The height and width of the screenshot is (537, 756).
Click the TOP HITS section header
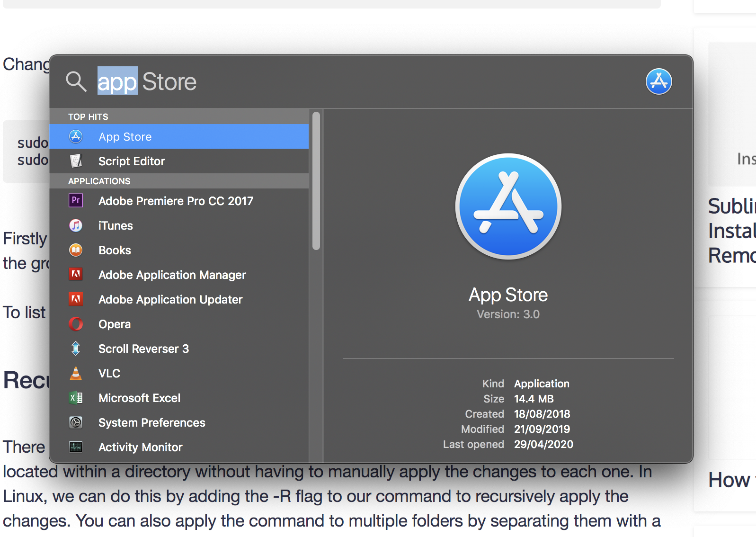pyautogui.click(x=179, y=116)
